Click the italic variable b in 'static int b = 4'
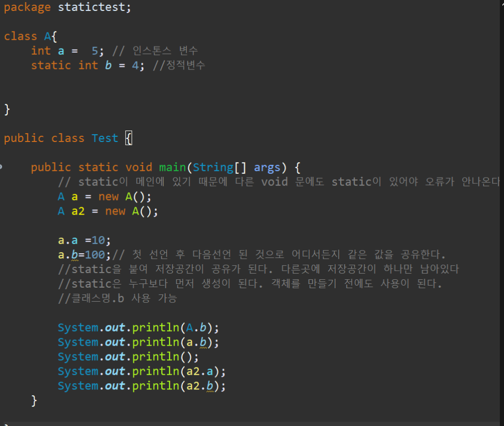 (x=109, y=65)
